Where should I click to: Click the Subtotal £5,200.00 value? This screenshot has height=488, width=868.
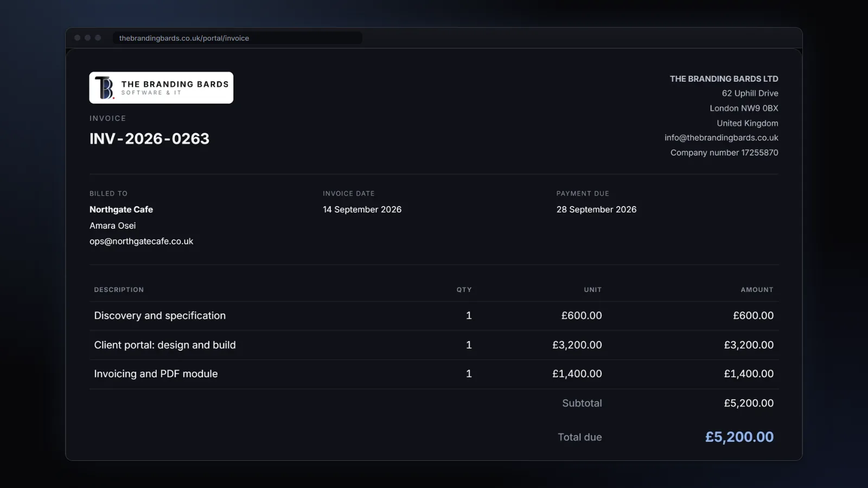pyautogui.click(x=749, y=403)
